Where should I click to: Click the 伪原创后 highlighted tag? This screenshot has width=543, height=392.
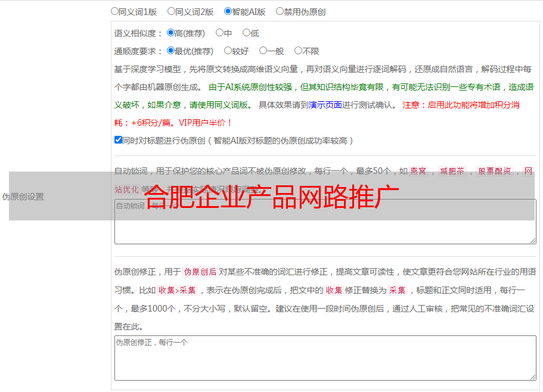200,272
